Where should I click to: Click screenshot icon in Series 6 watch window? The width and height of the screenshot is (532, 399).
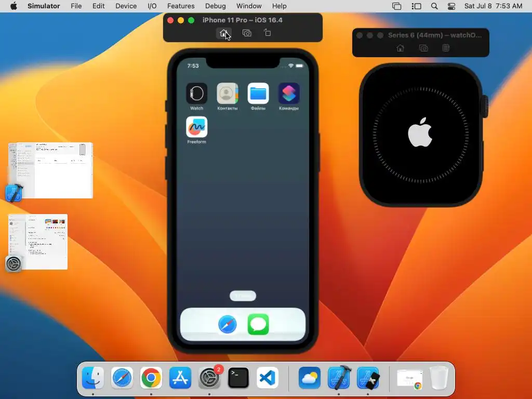(423, 48)
